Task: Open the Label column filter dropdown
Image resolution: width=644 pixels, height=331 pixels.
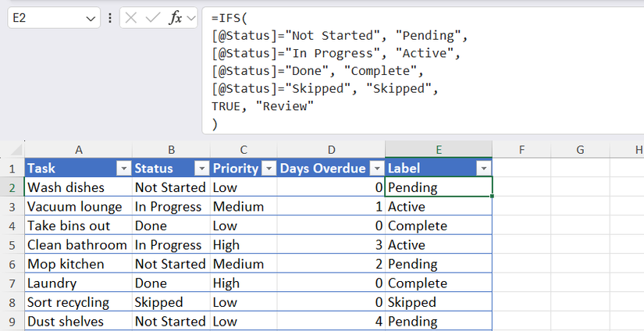Action: click(484, 169)
